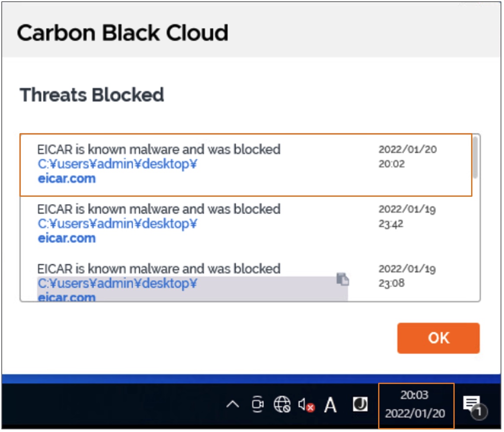The width and height of the screenshot is (504, 432).
Task: Click the network globe icon in the taskbar
Action: 282,405
